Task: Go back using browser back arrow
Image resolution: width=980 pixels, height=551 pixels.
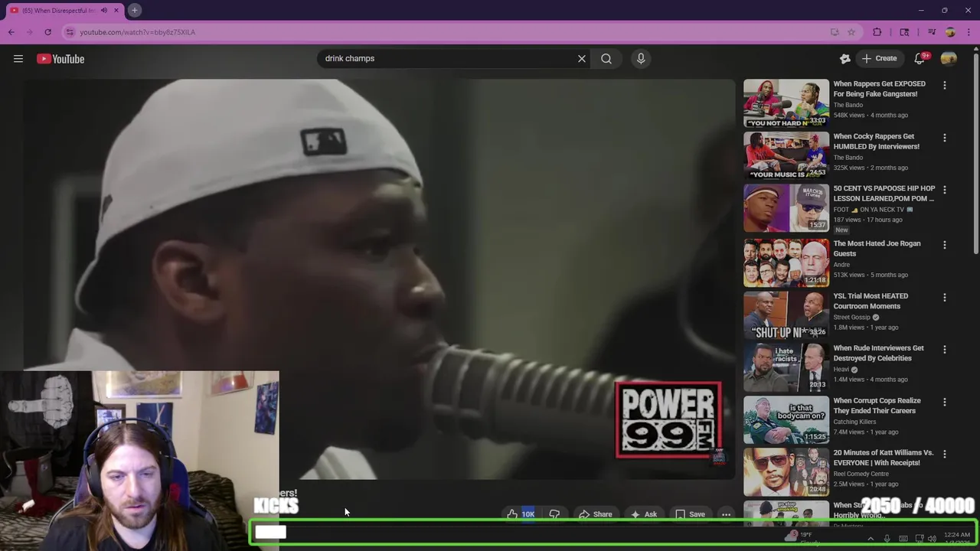Action: [x=11, y=32]
